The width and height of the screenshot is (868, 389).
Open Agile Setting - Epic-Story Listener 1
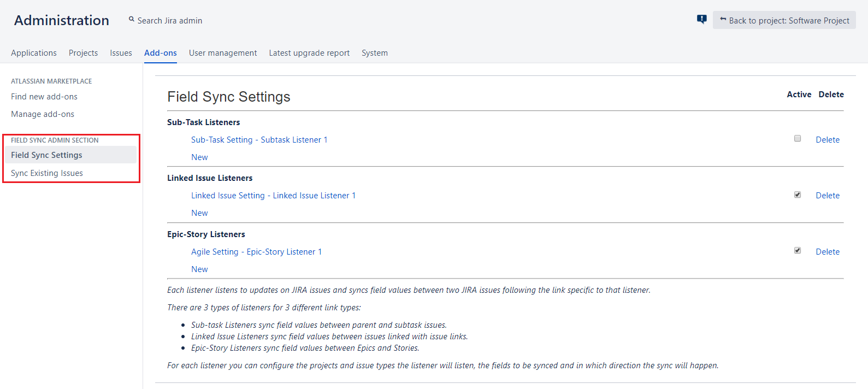coord(256,252)
